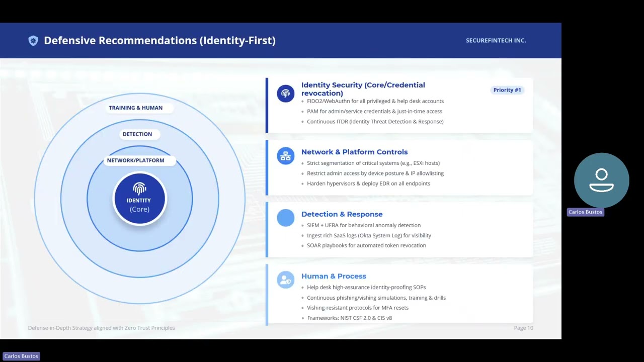Click FIDO2/WebAuthn for all privileged bullet
This screenshot has height=362, width=644.
pos(375,101)
